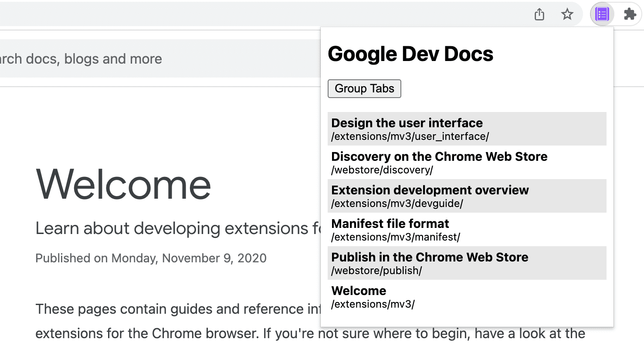
Task: Bookmark this page using the star icon
Action: point(567,14)
